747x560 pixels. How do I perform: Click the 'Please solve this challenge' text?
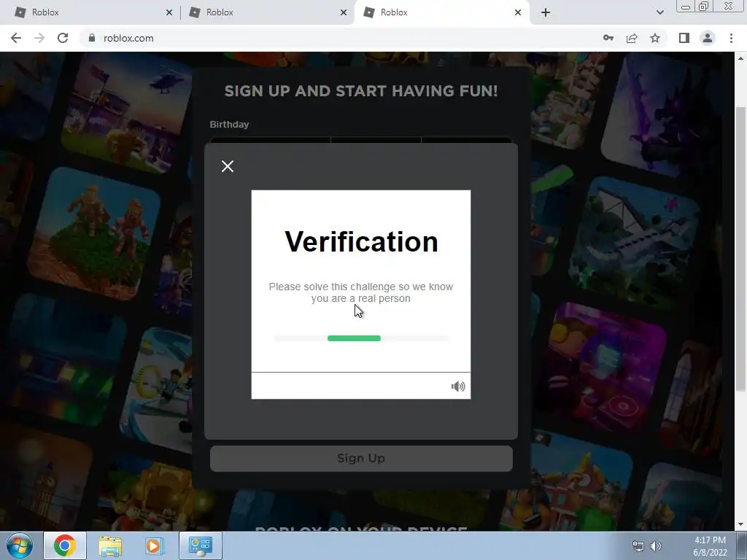(360, 292)
